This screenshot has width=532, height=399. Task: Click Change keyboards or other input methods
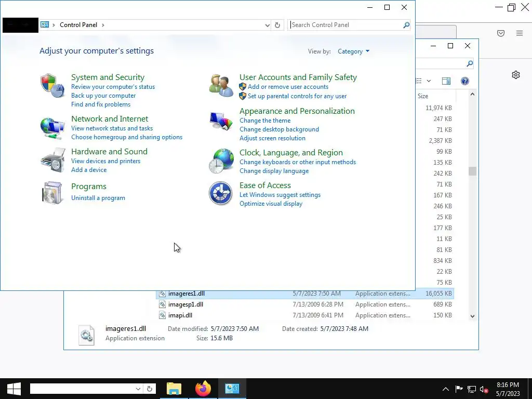click(x=298, y=162)
